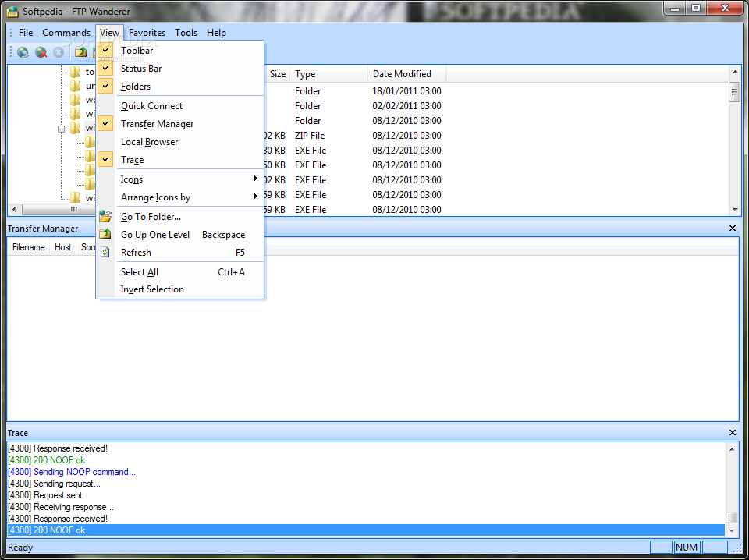Screen dimensions: 749x560
Task: Sort file list by Type column
Action: [328, 74]
